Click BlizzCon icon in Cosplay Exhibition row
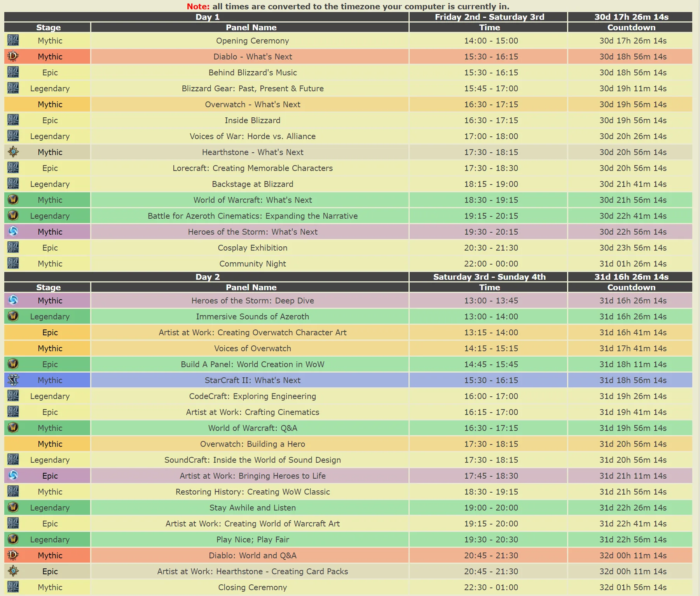This screenshot has height=596, width=700. point(13,247)
